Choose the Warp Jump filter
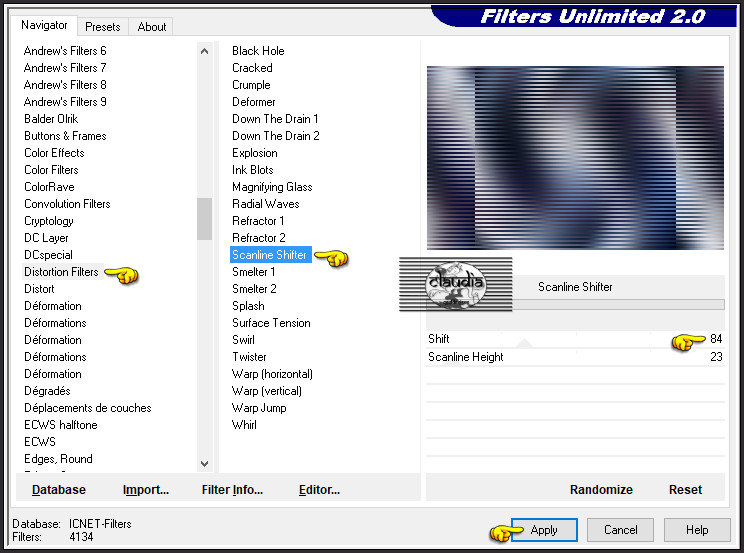 click(259, 408)
